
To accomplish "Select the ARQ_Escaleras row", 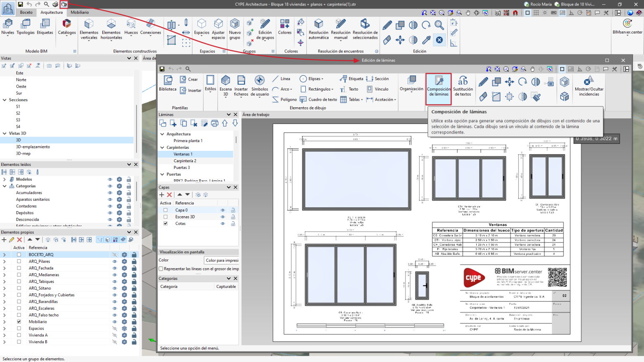I will (x=69, y=308).
